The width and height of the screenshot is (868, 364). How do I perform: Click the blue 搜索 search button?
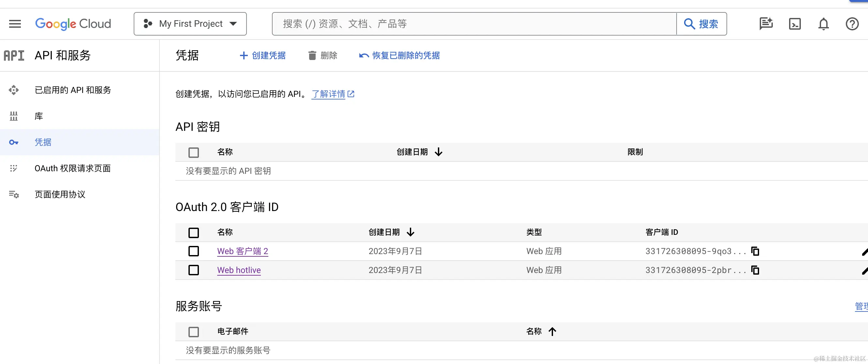(702, 24)
